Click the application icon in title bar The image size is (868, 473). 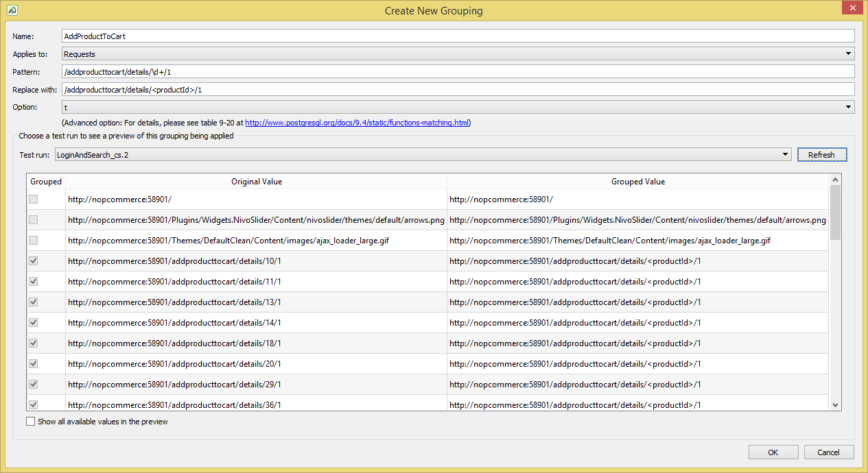coord(12,10)
